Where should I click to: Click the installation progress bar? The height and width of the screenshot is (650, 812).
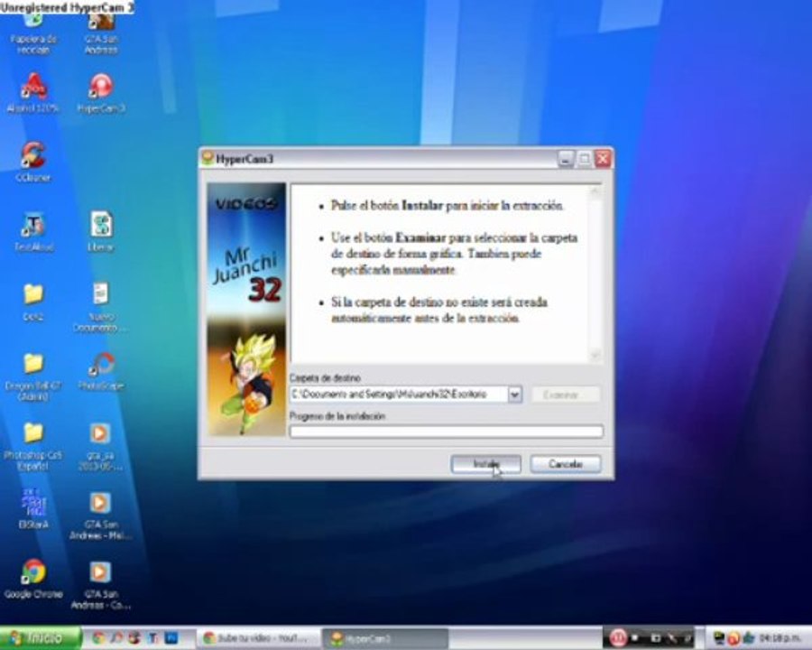[447, 432]
